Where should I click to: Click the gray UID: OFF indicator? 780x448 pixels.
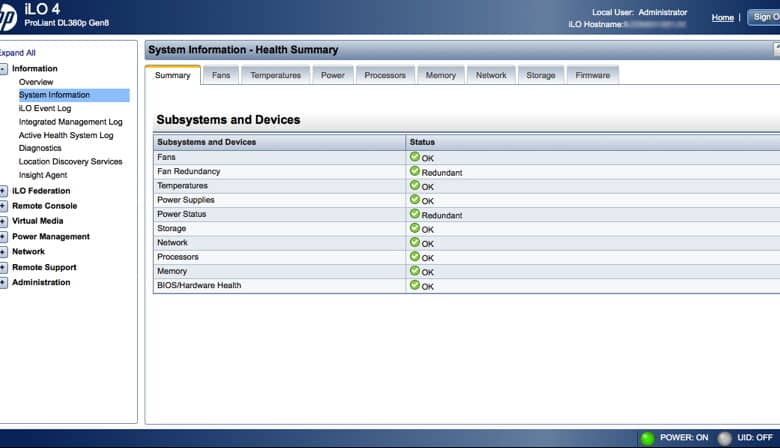click(x=724, y=438)
